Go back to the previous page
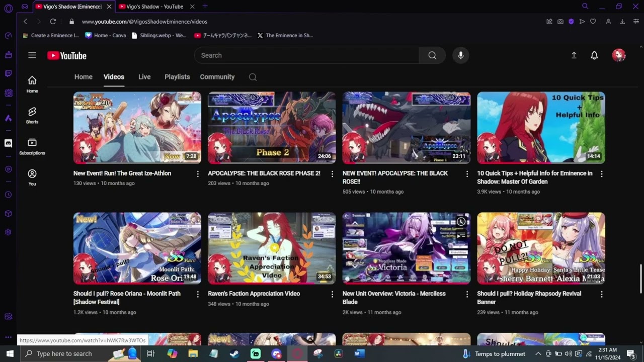The height and width of the screenshot is (362, 644). [x=25, y=22]
